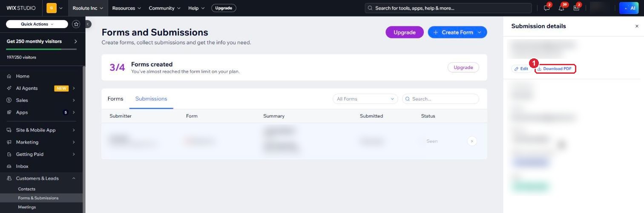Image resolution: width=644 pixels, height=213 pixels.
Task: Click the purple Upgrade button by Create Form
Action: [405, 32]
